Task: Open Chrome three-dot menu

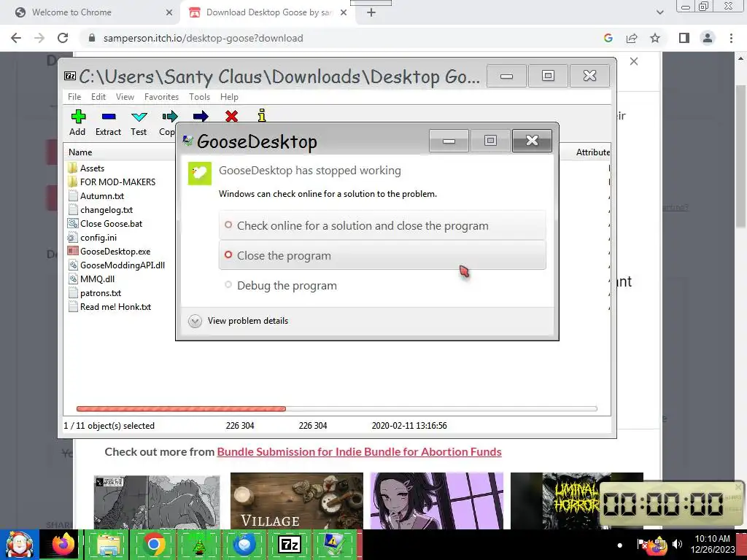Action: 731,38
